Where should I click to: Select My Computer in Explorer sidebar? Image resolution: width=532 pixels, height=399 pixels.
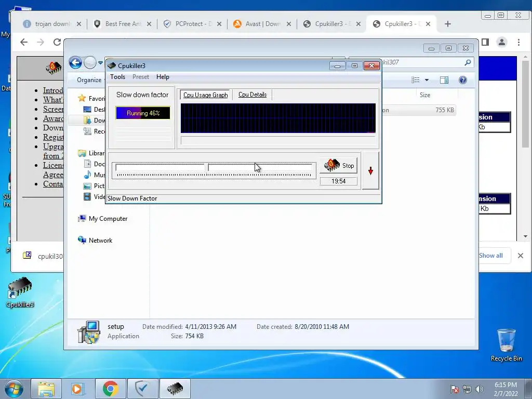[103, 219]
